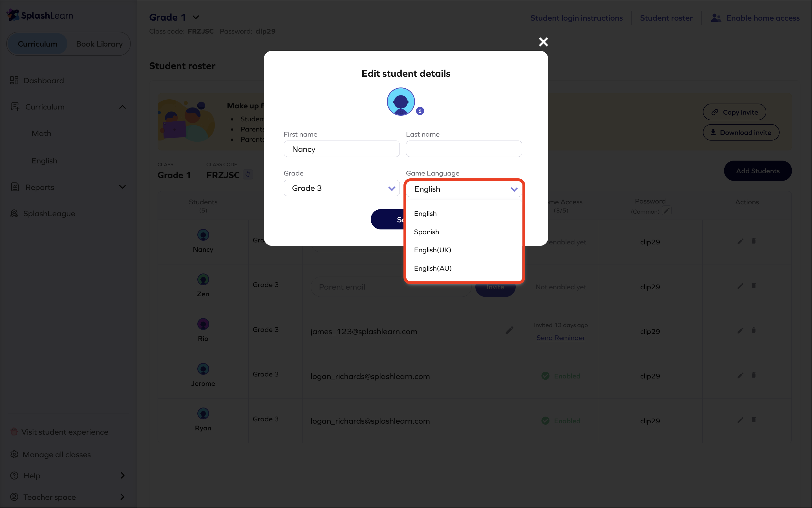Select English(AU) from language list
This screenshot has height=508, width=812.
(x=433, y=268)
